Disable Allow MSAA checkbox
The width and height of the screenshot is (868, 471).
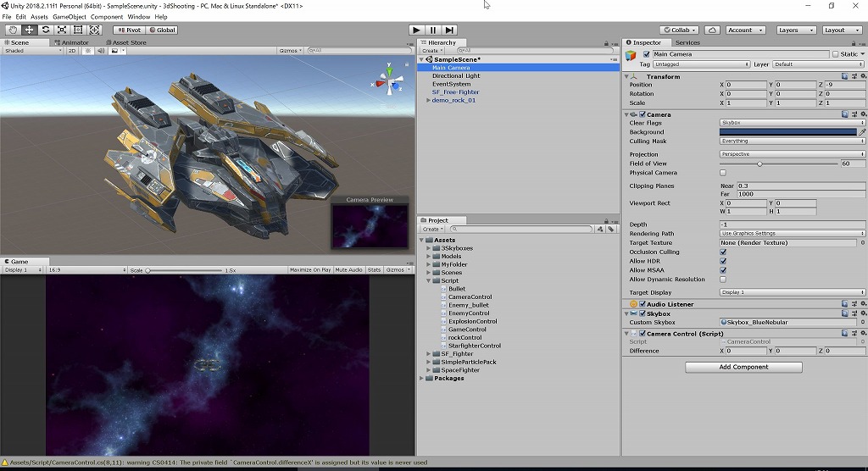pos(723,270)
